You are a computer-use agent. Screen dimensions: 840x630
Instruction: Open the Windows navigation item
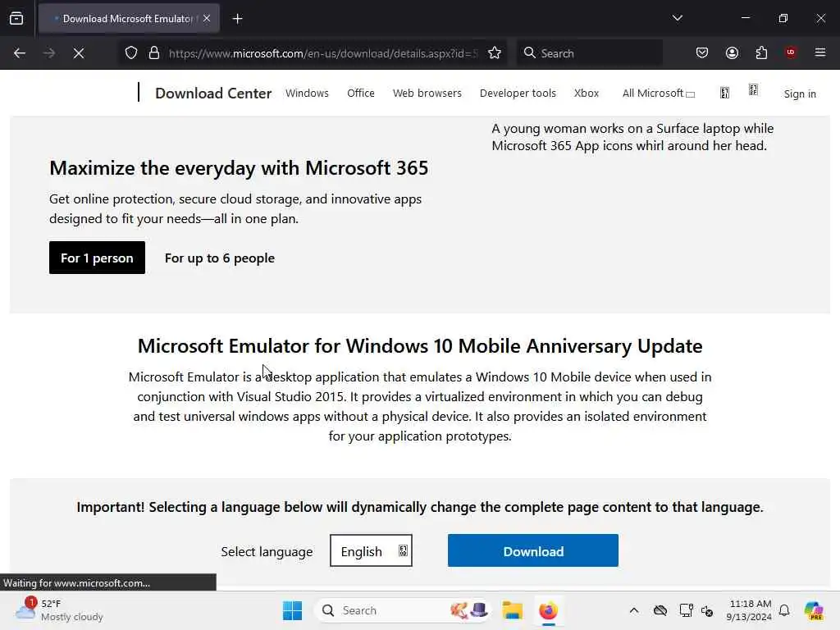[307, 94]
